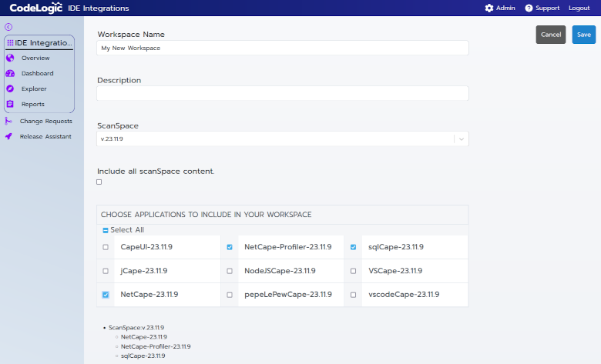
Task: Check the CapeUI-23.11.9 application
Action: [x=106, y=247]
